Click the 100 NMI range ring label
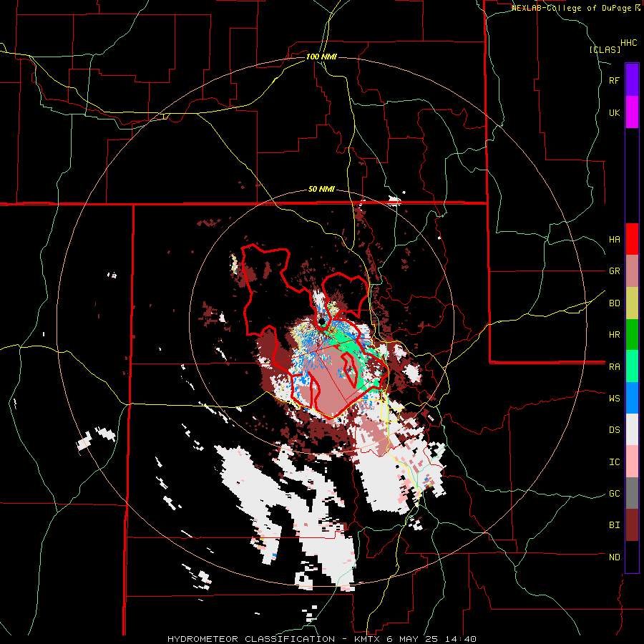Image resolution: width=644 pixels, height=644 pixels. tap(321, 57)
